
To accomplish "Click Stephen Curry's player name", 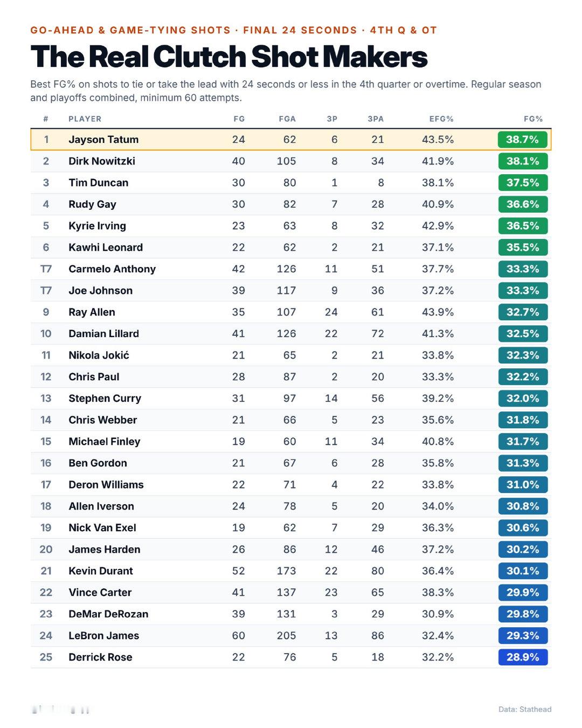I will click(x=105, y=399).
